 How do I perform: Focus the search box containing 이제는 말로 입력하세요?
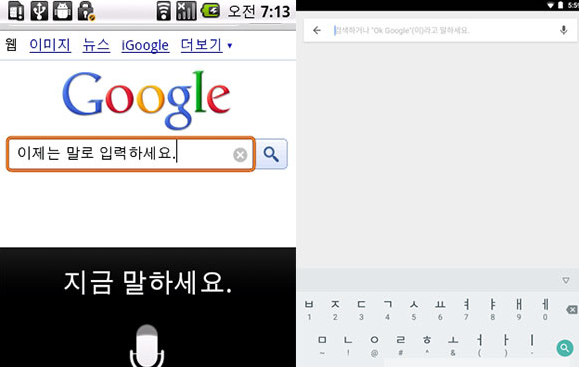(x=131, y=154)
